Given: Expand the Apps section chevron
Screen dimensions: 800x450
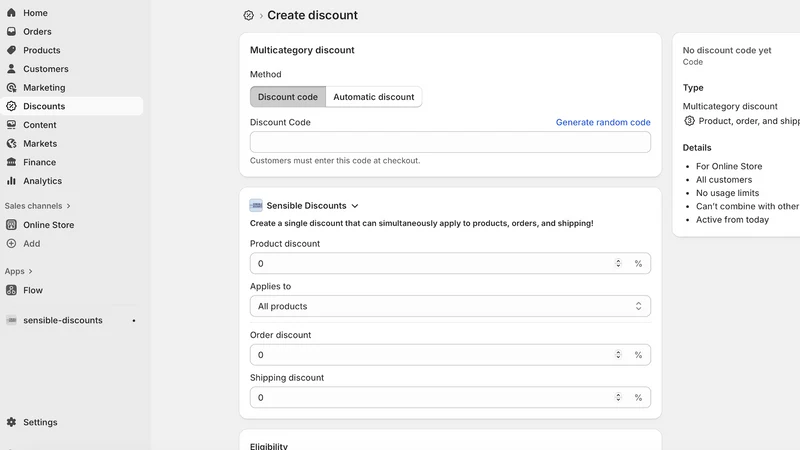Looking at the screenshot, I should pos(30,271).
